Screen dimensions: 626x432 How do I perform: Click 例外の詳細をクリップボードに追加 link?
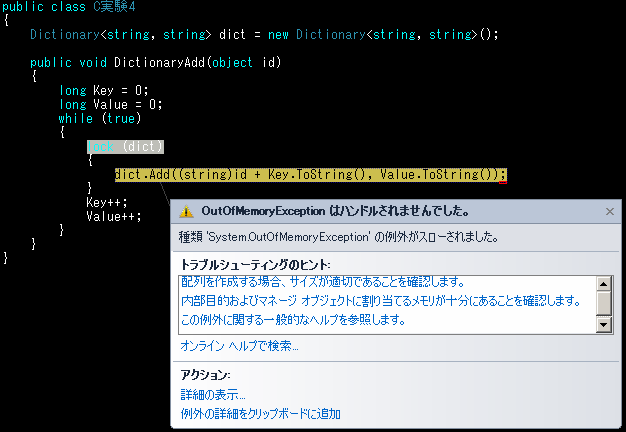[x=260, y=414]
